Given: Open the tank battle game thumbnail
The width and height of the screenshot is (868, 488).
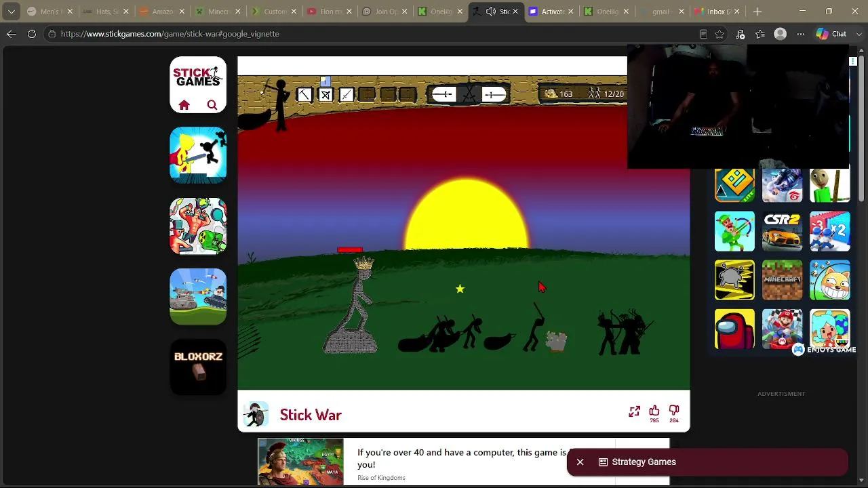Looking at the screenshot, I should pos(198,296).
